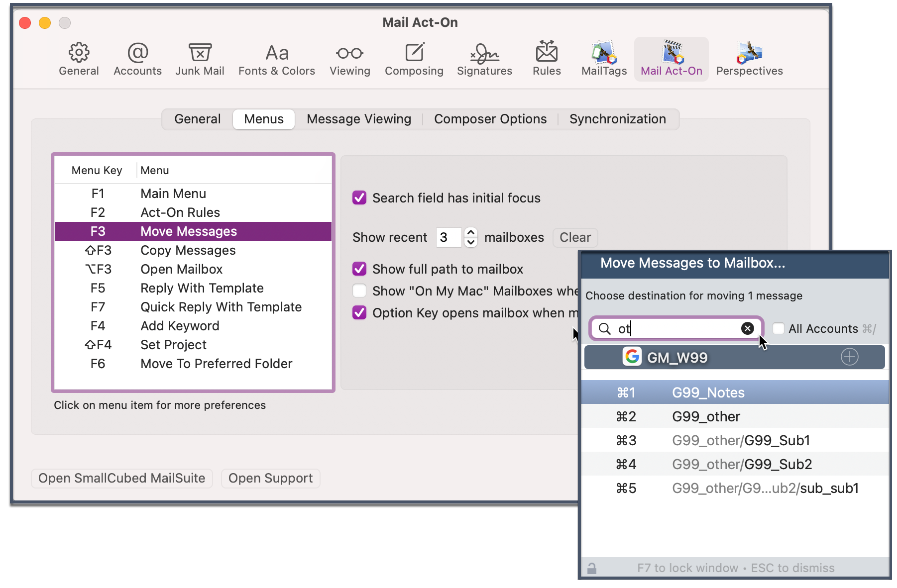The width and height of the screenshot is (897, 588).
Task: Choose the G99_other mailbox
Action: [x=735, y=416]
